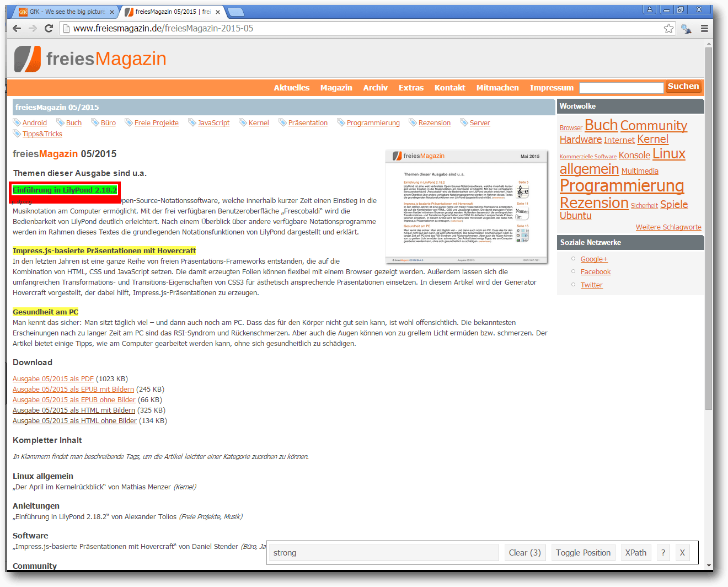Image resolution: width=728 pixels, height=587 pixels.
Task: Bookmark the page with the star icon
Action: (x=668, y=28)
